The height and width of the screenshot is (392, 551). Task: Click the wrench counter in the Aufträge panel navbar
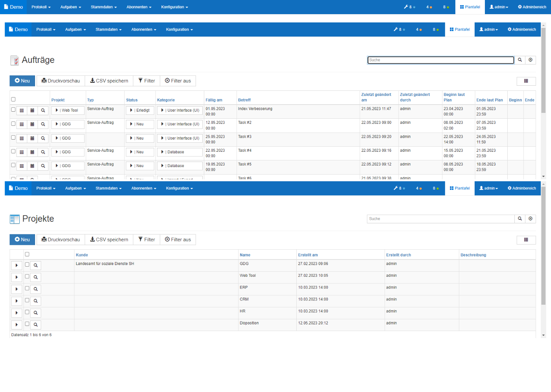[x=399, y=29]
